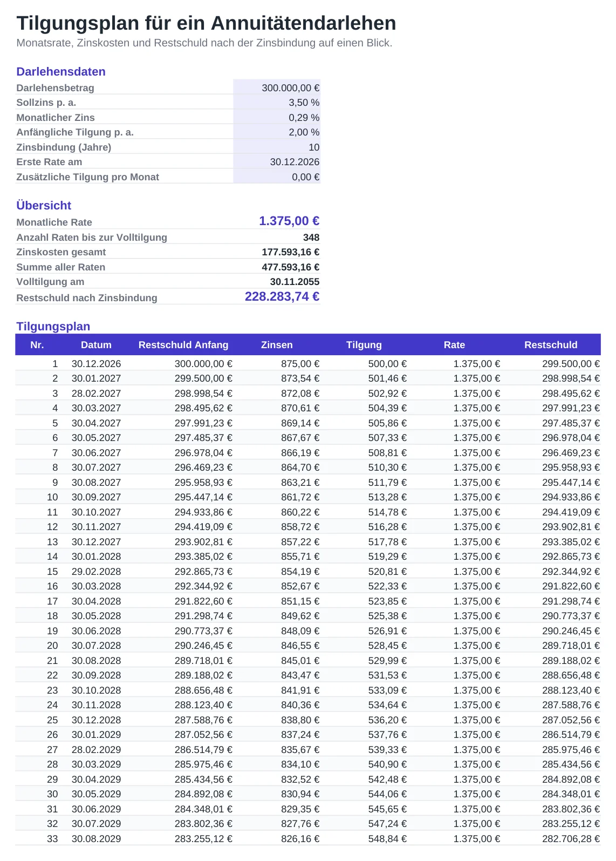Select Summe aller Raten value 477.593,16 €
This screenshot has width=616, height=861.
point(291,267)
